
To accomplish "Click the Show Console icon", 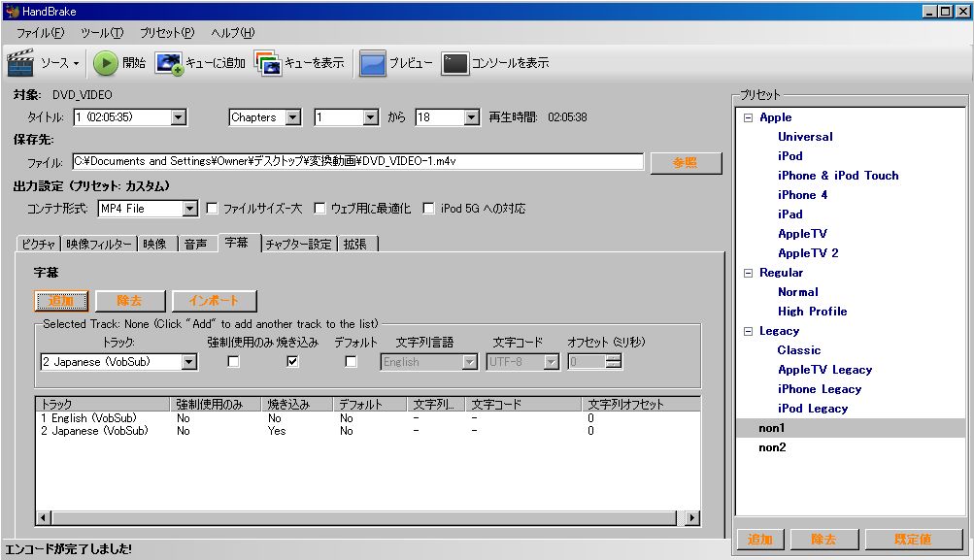I will [x=454, y=63].
